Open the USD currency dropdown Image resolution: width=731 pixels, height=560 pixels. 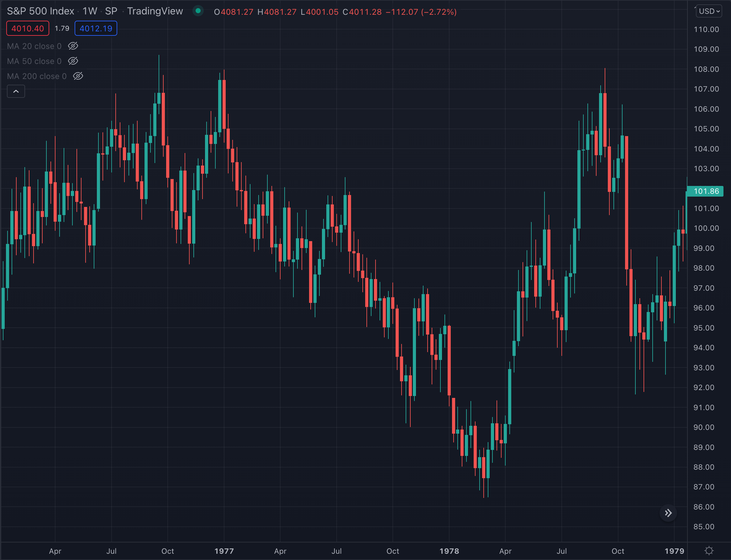(709, 11)
